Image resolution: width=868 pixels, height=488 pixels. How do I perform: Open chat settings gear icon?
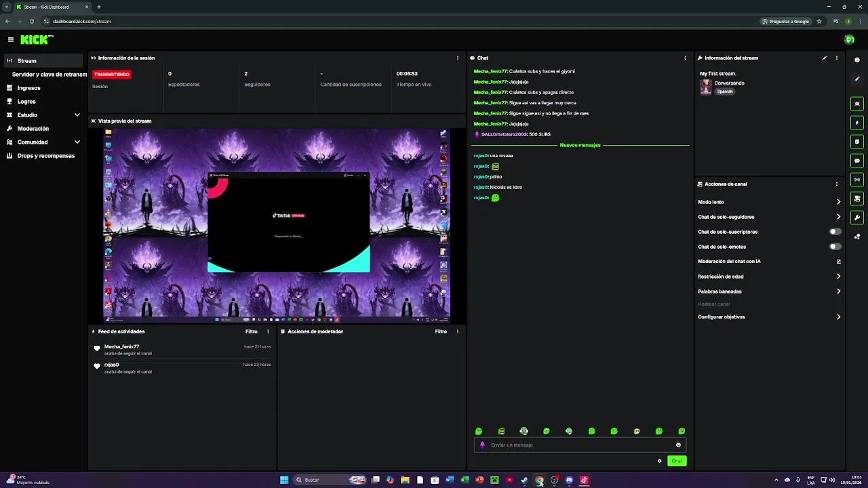click(659, 461)
